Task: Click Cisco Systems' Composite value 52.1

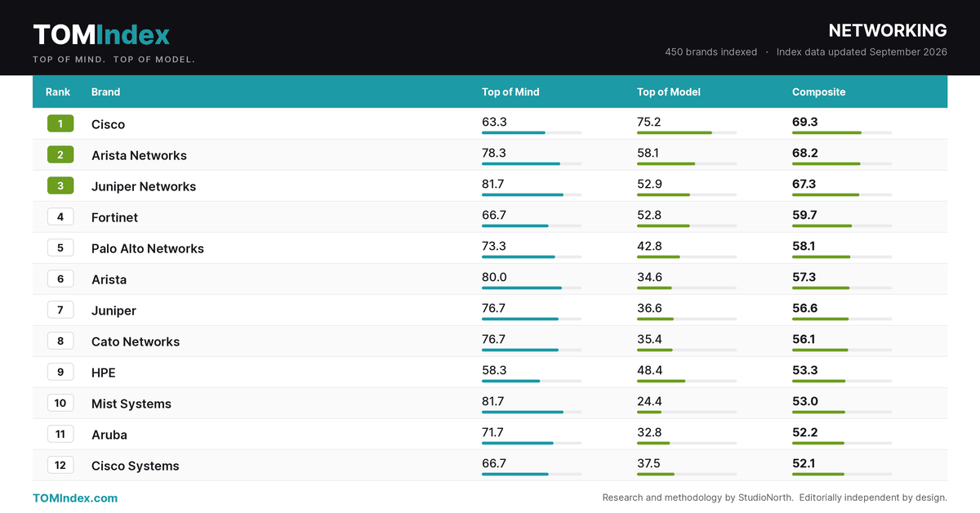Action: (x=804, y=463)
